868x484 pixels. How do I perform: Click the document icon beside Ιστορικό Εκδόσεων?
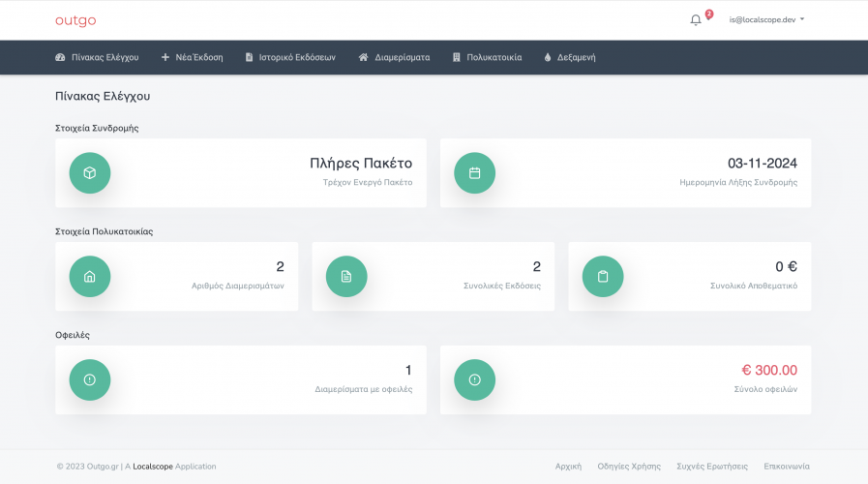249,57
